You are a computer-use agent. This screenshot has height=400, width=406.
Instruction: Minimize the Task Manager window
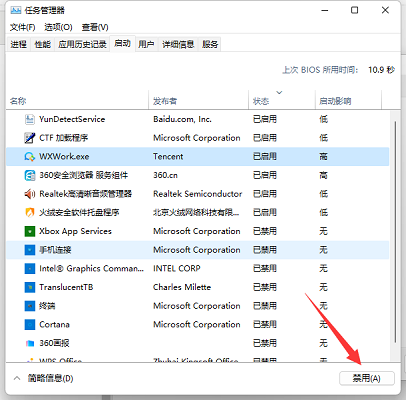pyautogui.click(x=325, y=10)
